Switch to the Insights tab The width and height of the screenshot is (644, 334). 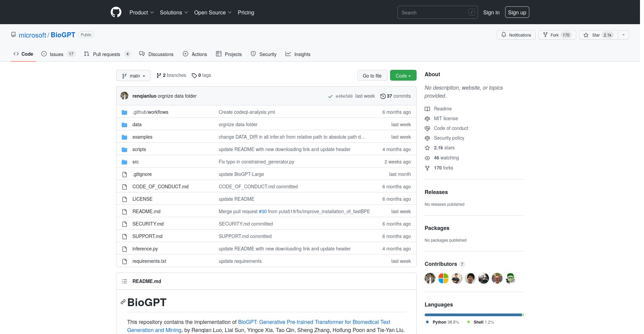(x=298, y=54)
